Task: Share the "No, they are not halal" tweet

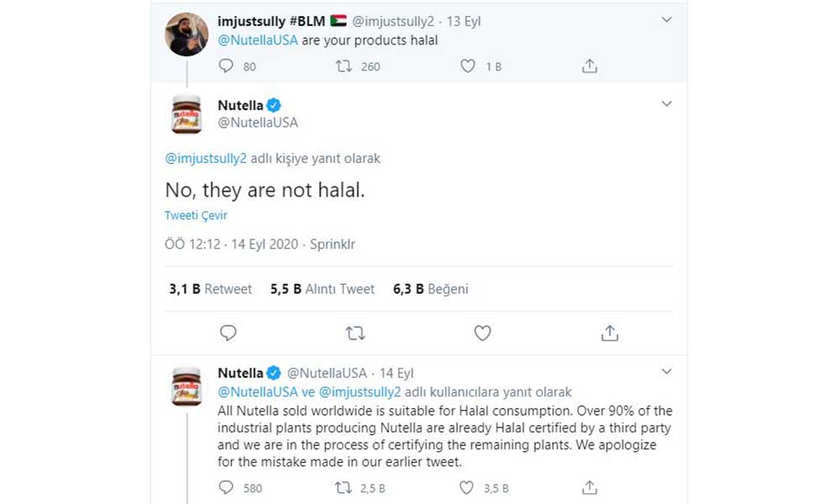Action: pos(610,333)
